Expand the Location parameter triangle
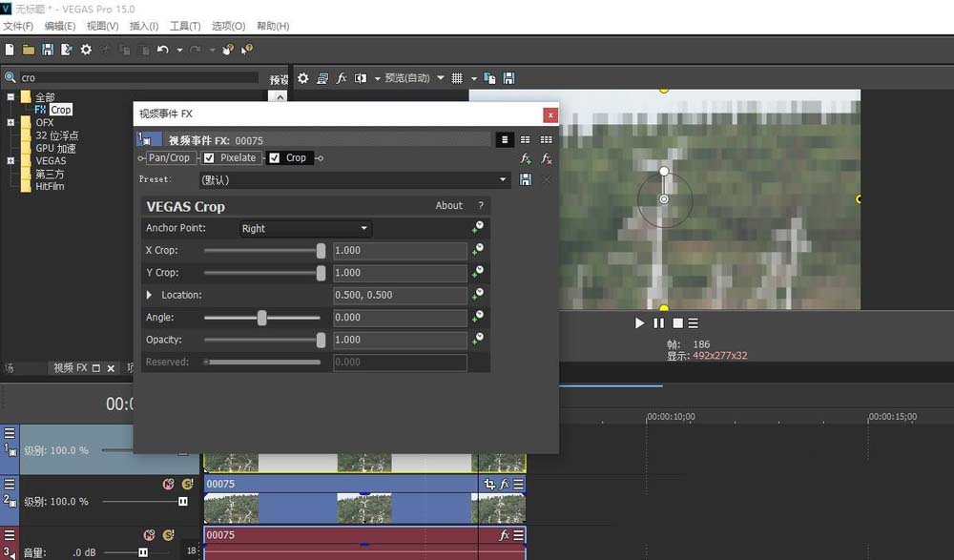Screen dimensions: 954x560 (150, 296)
